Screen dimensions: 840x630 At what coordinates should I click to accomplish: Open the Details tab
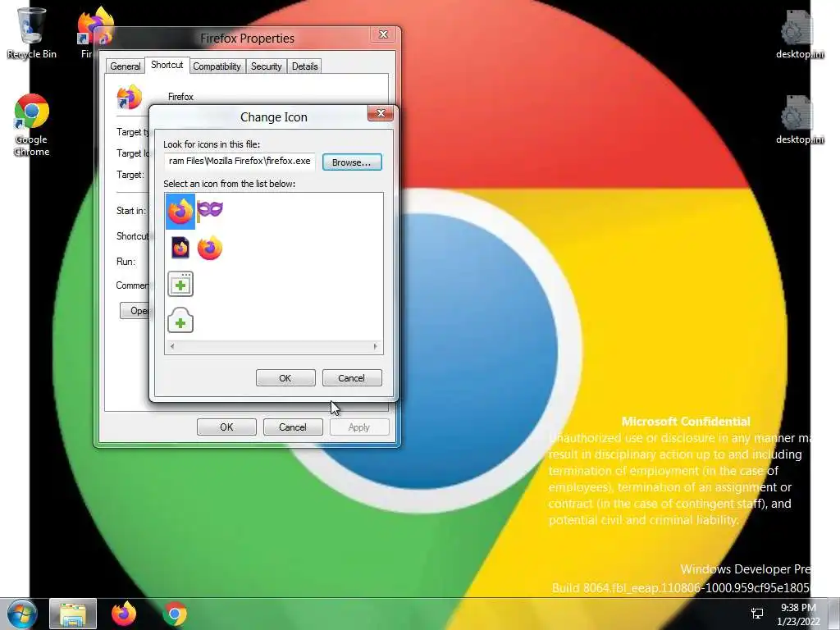[305, 66]
